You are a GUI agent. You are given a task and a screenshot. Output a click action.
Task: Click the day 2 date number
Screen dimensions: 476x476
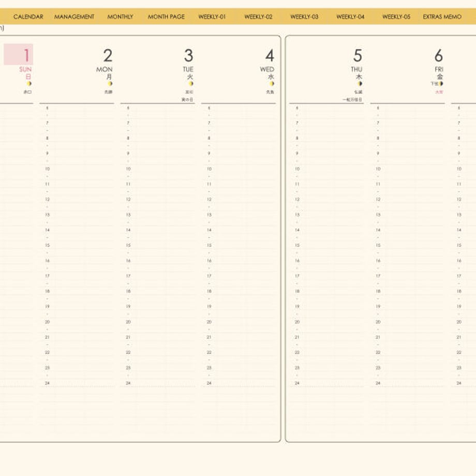pyautogui.click(x=108, y=55)
